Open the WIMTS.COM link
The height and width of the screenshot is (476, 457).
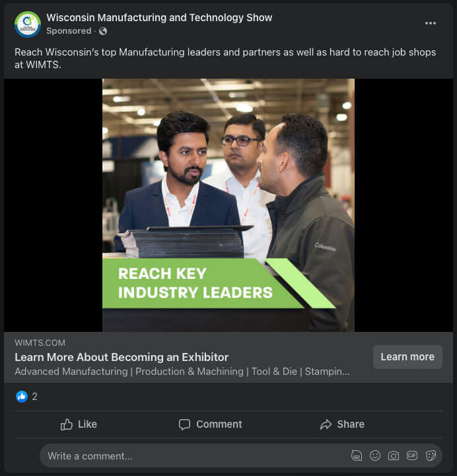[40, 342]
